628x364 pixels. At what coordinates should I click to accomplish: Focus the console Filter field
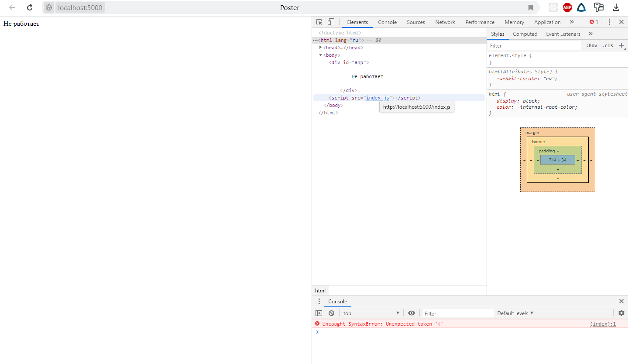pos(458,313)
